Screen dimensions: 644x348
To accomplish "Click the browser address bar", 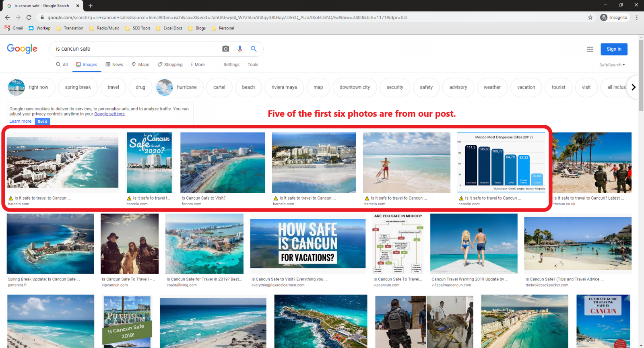I will (314, 17).
